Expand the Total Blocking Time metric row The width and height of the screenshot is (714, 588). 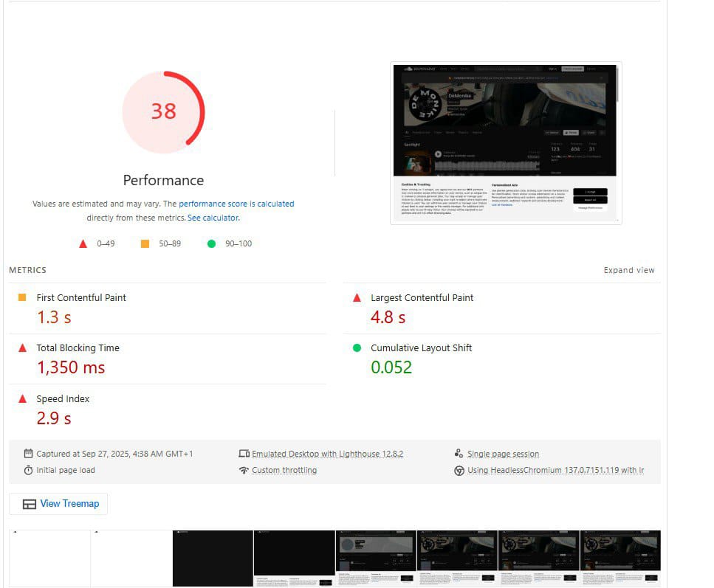pos(168,359)
